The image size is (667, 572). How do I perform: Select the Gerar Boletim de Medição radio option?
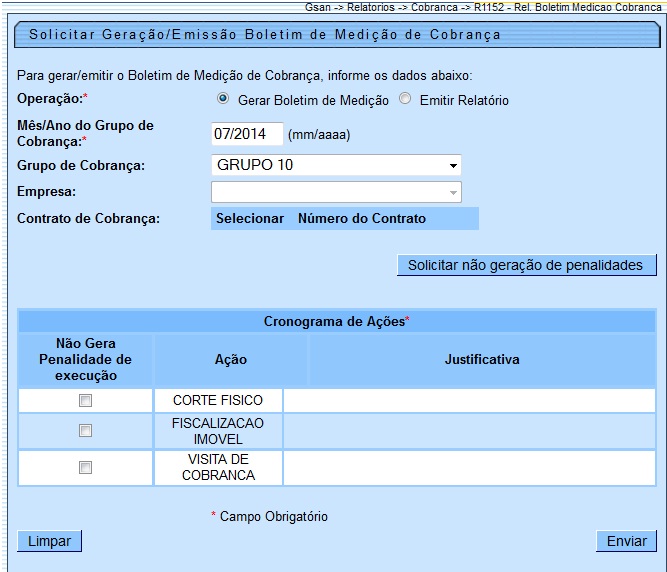click(x=223, y=100)
